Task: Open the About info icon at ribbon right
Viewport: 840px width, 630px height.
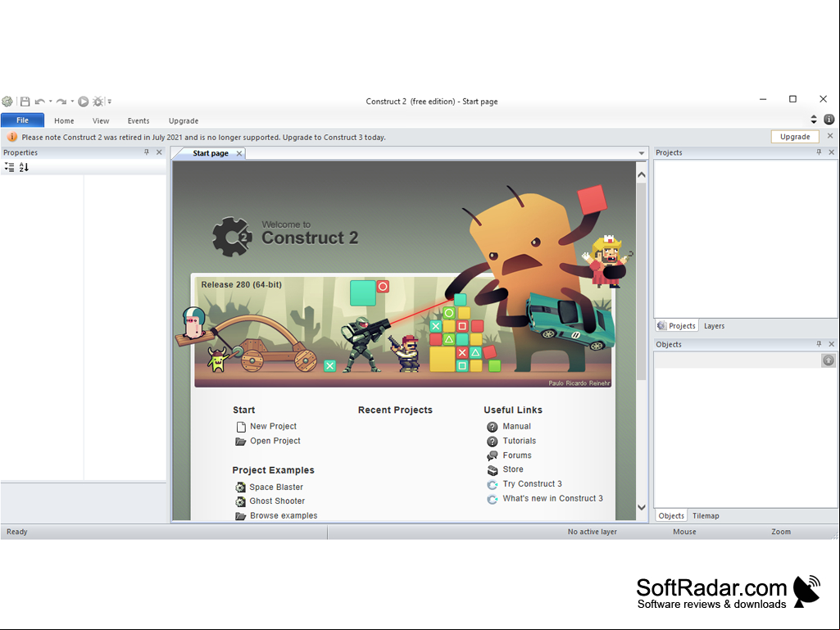Action: [x=829, y=119]
